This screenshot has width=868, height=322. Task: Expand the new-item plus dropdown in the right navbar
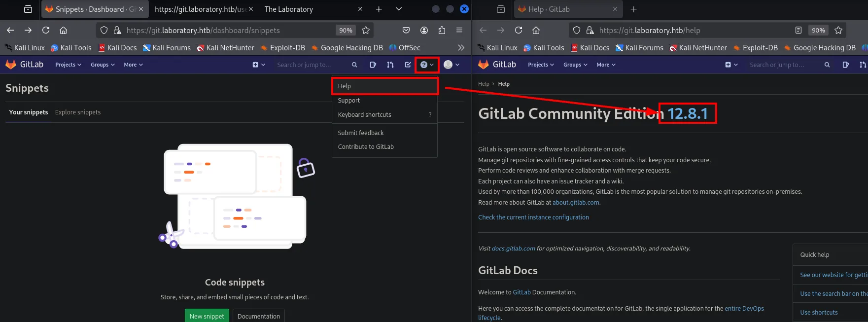(x=731, y=65)
